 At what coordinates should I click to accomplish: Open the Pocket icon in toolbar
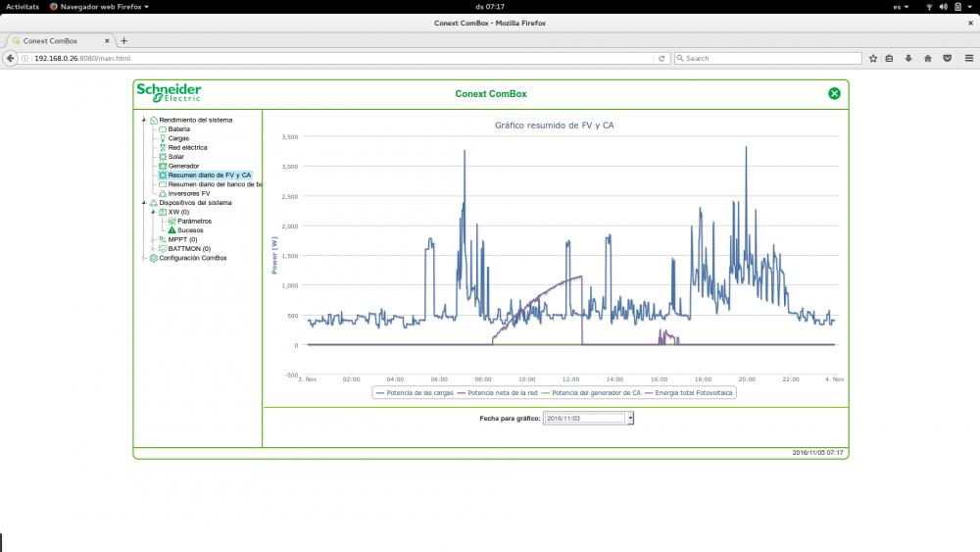948,58
